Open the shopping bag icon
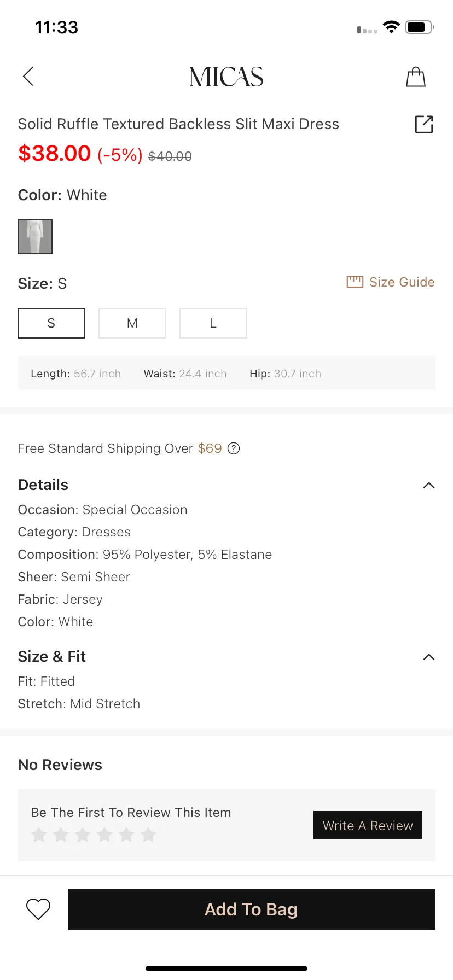This screenshot has width=453, height=980. (416, 77)
